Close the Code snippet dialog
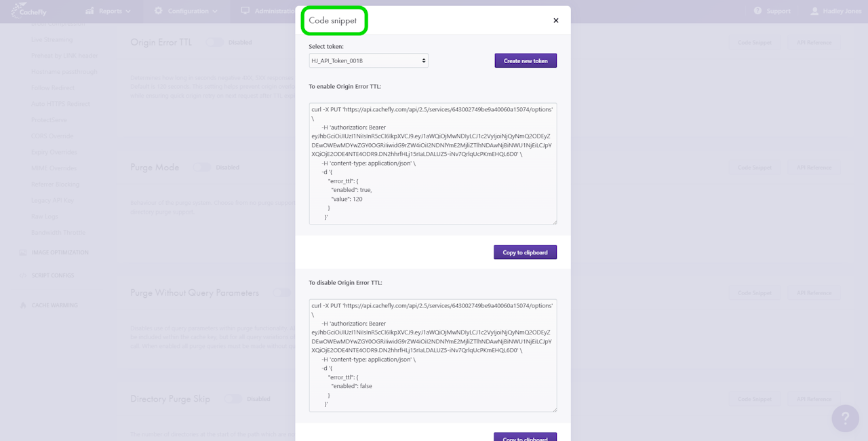Viewport: 868px width, 441px height. pyautogui.click(x=556, y=20)
